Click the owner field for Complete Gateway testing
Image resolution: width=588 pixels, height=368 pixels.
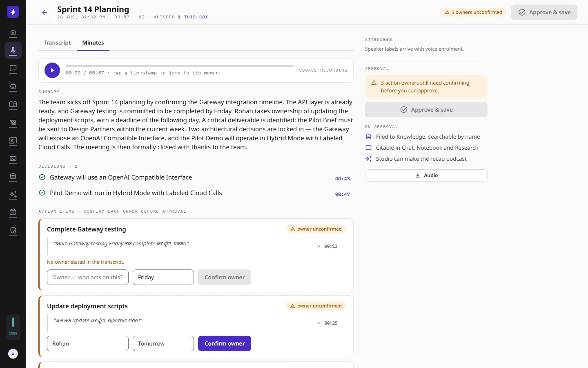(x=88, y=277)
